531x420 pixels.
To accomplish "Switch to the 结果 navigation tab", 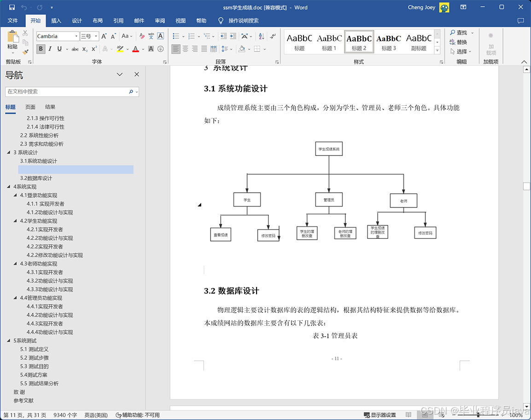I will click(x=50, y=107).
